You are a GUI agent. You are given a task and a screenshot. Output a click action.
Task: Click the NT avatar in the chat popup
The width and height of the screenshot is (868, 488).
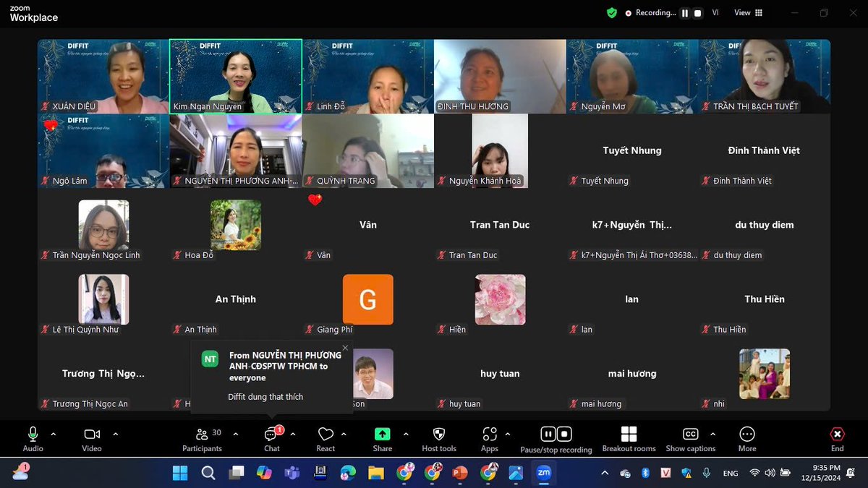tap(210, 359)
